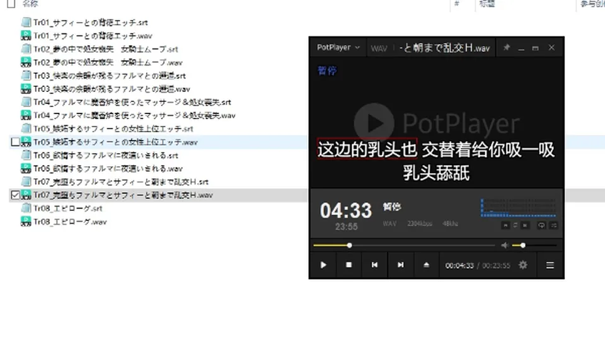
Task: Close the PotPlayer window
Action: (x=551, y=47)
